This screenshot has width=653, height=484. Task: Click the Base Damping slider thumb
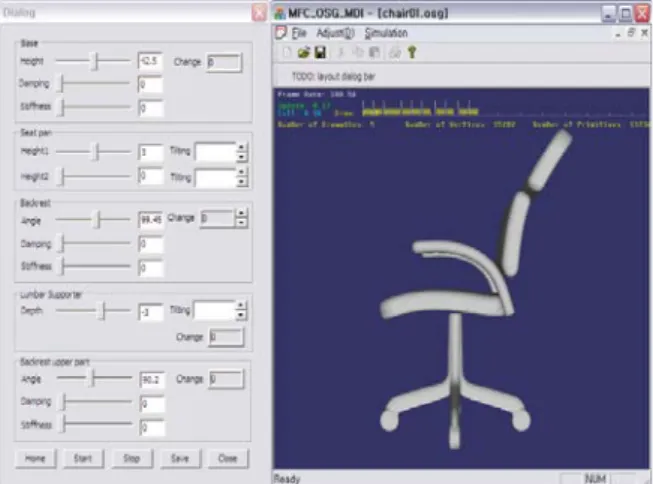[61, 83]
